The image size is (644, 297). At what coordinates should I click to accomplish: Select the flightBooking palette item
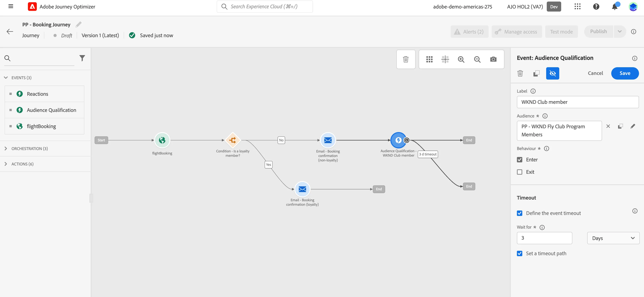click(x=44, y=126)
